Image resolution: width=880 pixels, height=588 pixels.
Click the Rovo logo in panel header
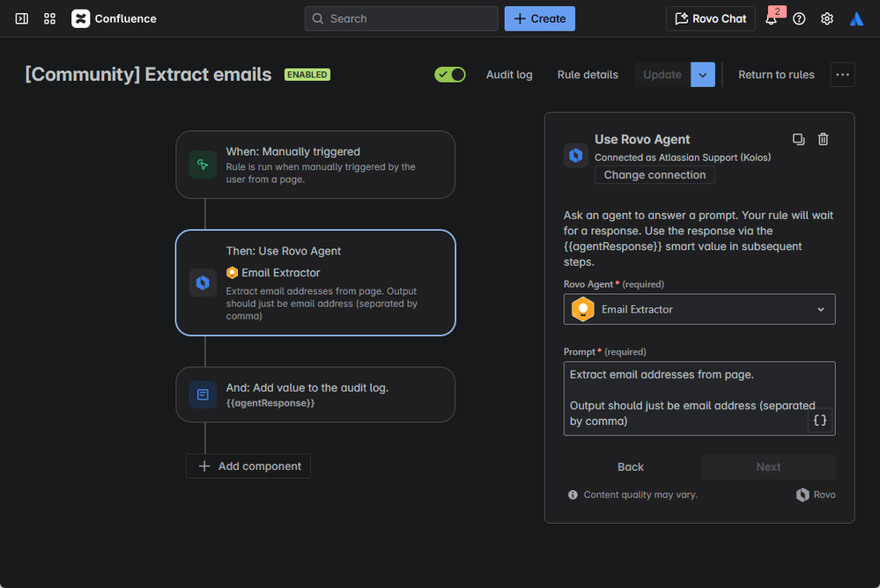point(576,156)
